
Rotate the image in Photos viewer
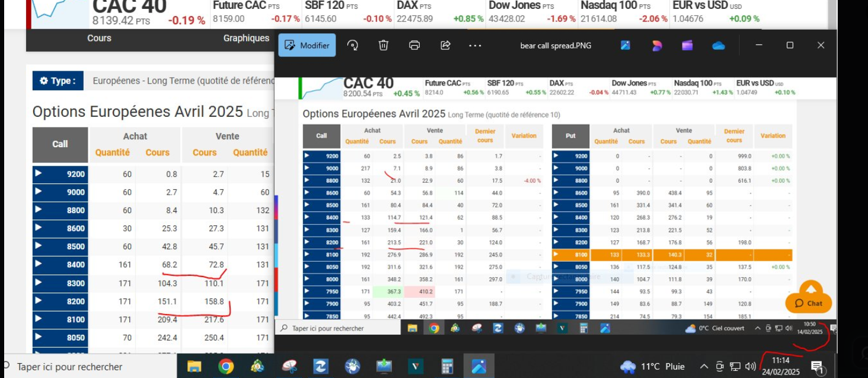(353, 45)
